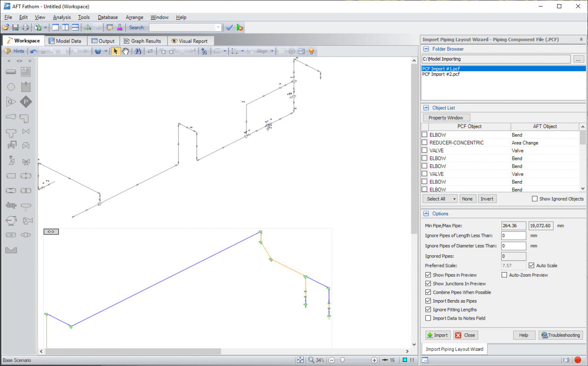Toggle Combine Pipes When Possible
Viewport: 588px width, 366px height.
[428, 292]
